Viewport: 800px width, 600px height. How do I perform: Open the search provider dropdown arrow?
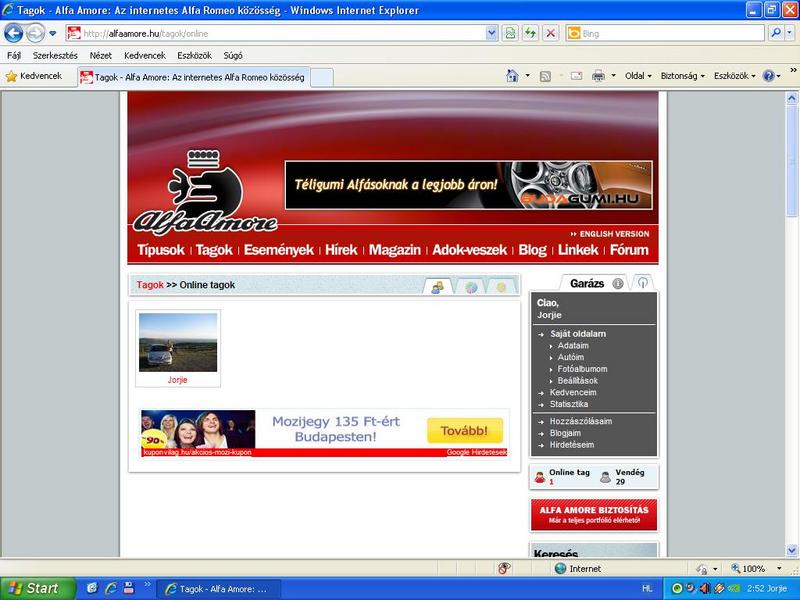pos(789,34)
